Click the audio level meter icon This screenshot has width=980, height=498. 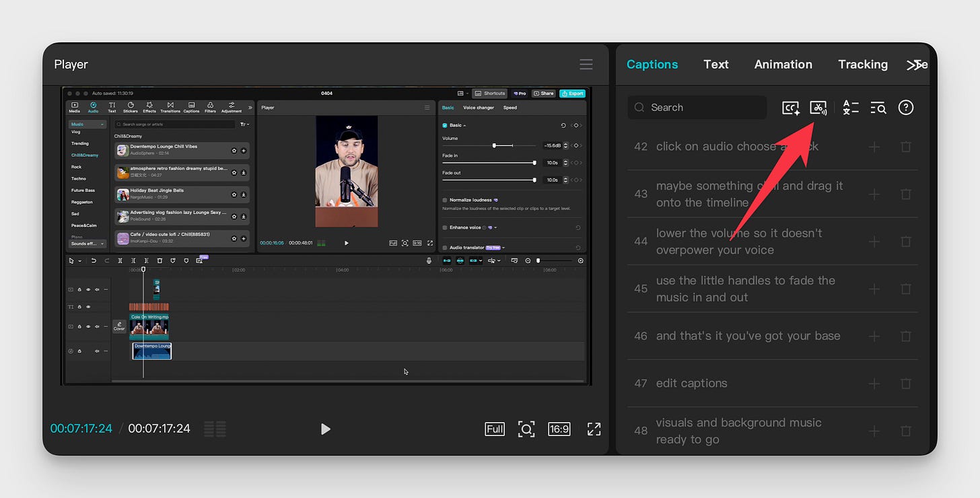(215, 429)
